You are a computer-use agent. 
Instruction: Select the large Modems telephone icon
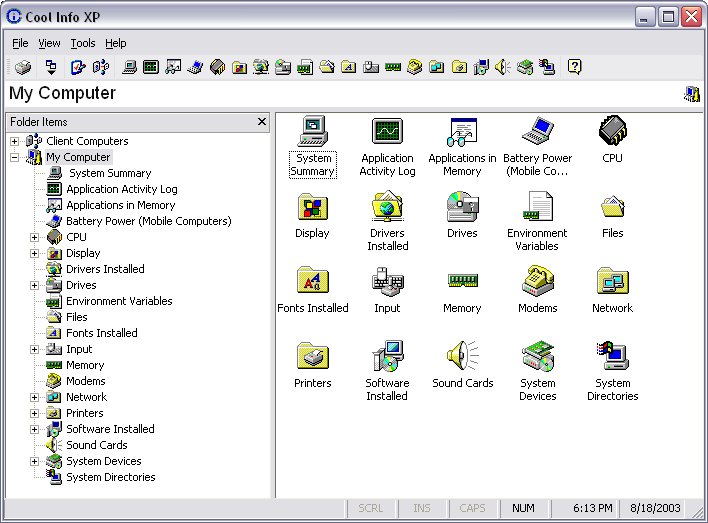pyautogui.click(x=537, y=281)
